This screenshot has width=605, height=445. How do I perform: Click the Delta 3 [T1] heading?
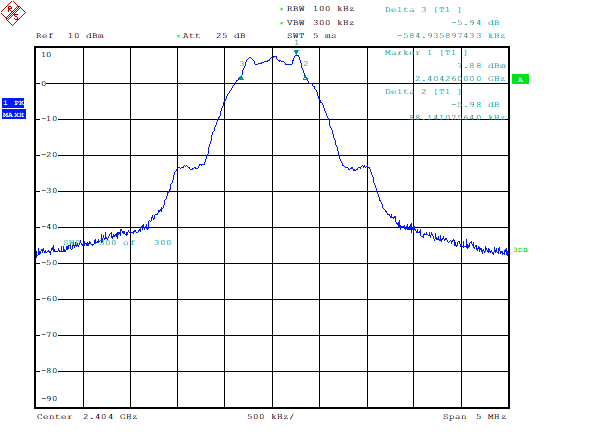coord(423,10)
